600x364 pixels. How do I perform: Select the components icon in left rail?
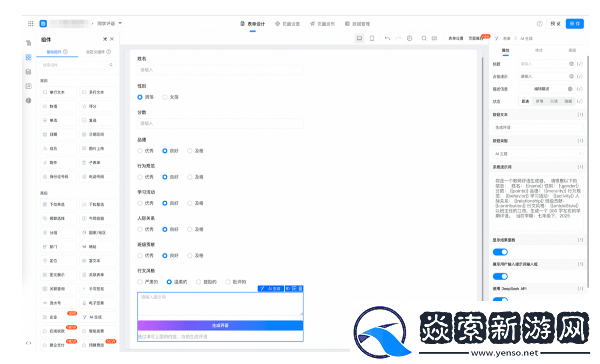pyautogui.click(x=29, y=57)
